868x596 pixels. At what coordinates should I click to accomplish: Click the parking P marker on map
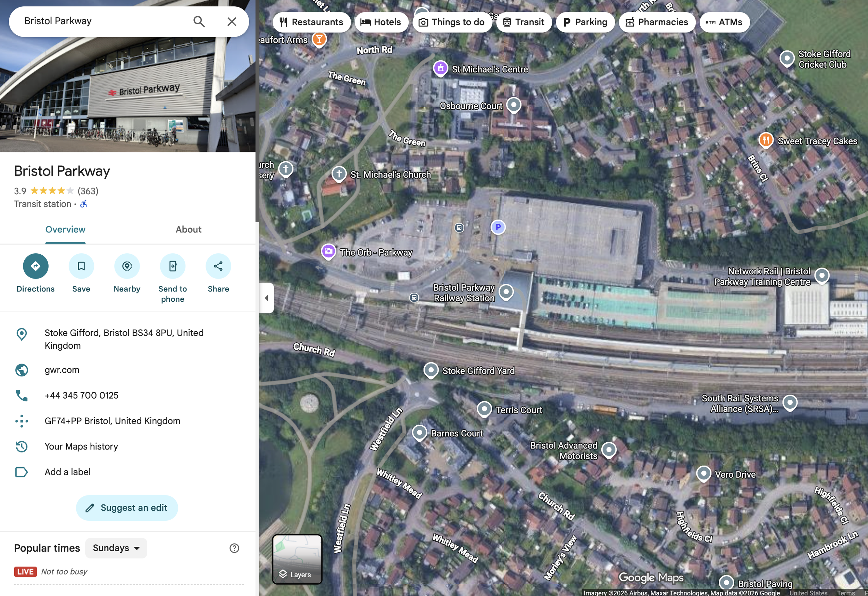pyautogui.click(x=498, y=227)
